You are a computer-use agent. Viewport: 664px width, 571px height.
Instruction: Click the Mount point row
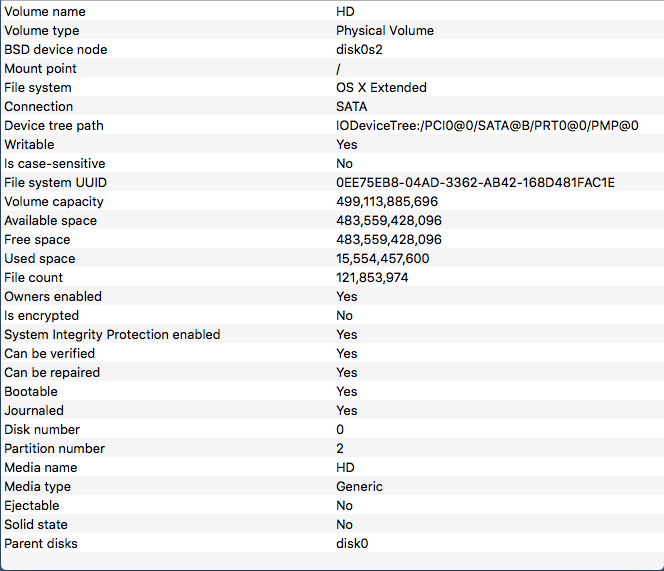pyautogui.click(x=332, y=69)
